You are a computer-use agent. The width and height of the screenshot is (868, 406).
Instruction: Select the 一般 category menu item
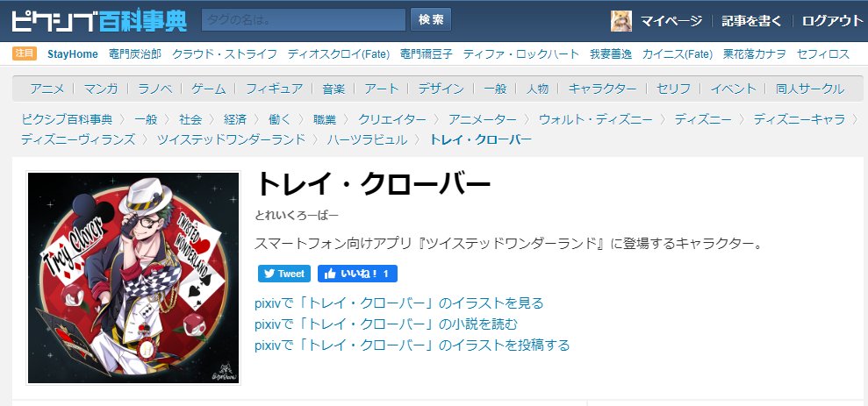[x=495, y=89]
